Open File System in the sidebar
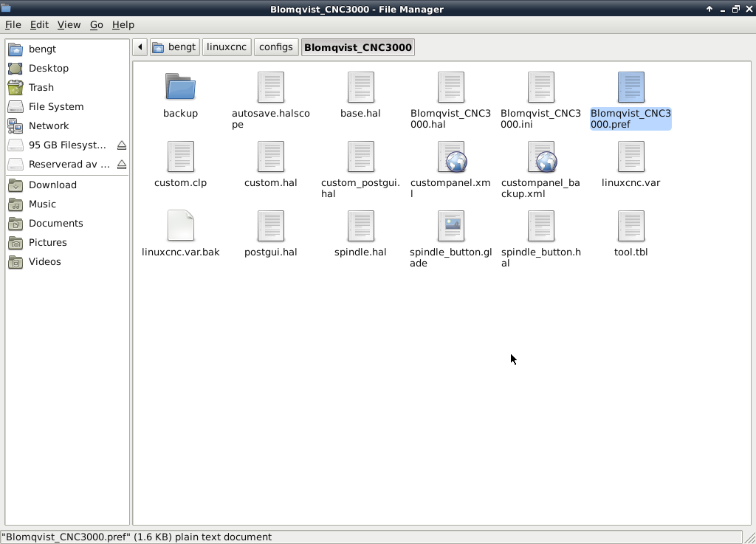Screen dimensions: 756x544 (67, 106)
